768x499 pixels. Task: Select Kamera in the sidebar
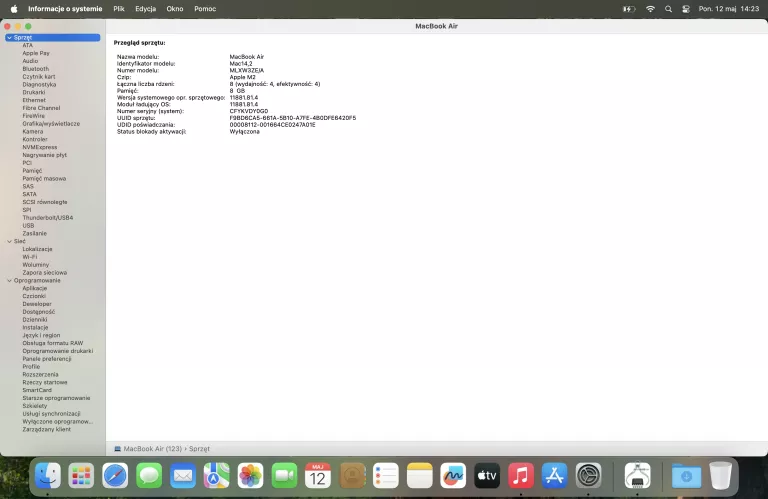click(32, 131)
